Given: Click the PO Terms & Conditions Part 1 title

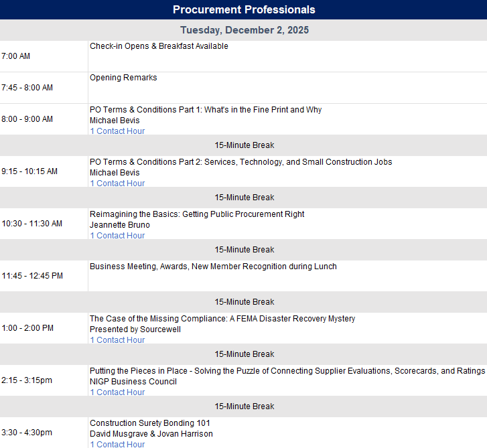Looking at the screenshot, I should pyautogui.click(x=206, y=110).
